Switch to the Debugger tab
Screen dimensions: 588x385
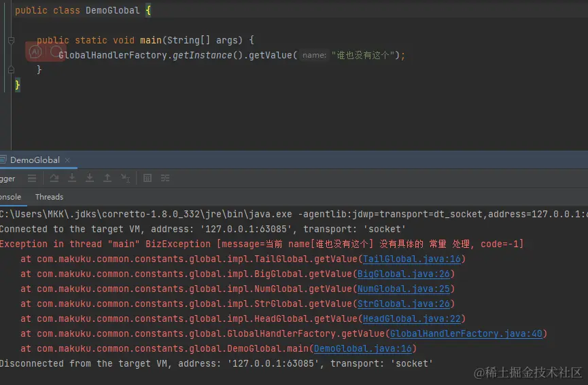[x=7, y=179]
